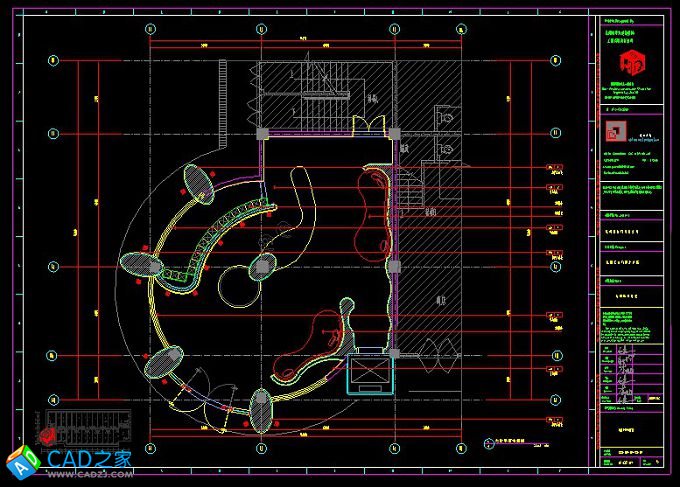This screenshot has height=487, width=680.
Task: Click the red square spiral logo
Action: (x=614, y=131)
